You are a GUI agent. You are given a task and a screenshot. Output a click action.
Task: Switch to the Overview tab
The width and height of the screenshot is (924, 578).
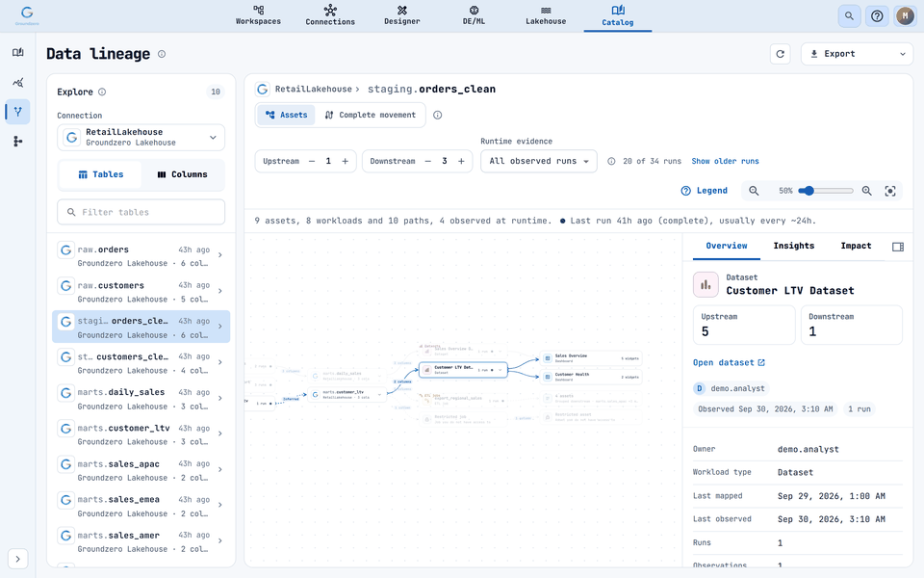pos(727,246)
